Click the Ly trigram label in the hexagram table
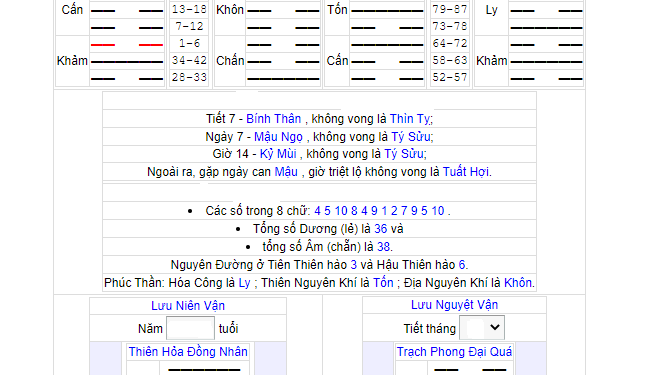Viewport: 645px width, 375px height. 492,10
